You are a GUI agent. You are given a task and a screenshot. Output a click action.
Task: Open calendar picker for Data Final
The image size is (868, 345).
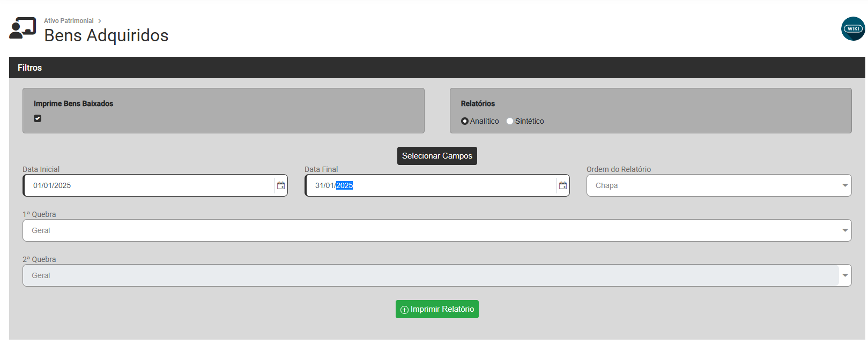click(563, 185)
